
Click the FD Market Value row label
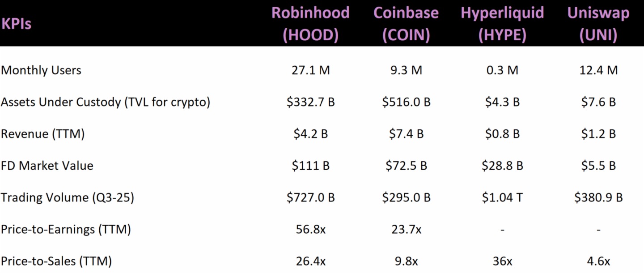tap(47, 166)
